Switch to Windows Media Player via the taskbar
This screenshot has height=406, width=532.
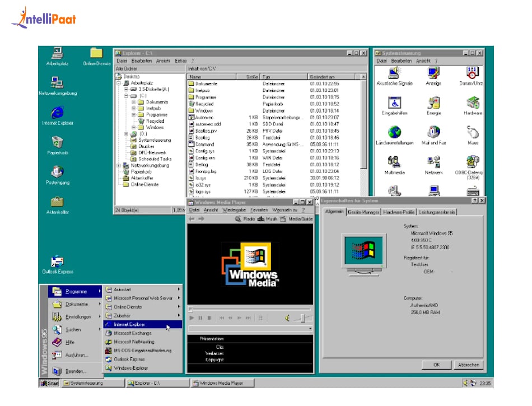[x=222, y=383]
